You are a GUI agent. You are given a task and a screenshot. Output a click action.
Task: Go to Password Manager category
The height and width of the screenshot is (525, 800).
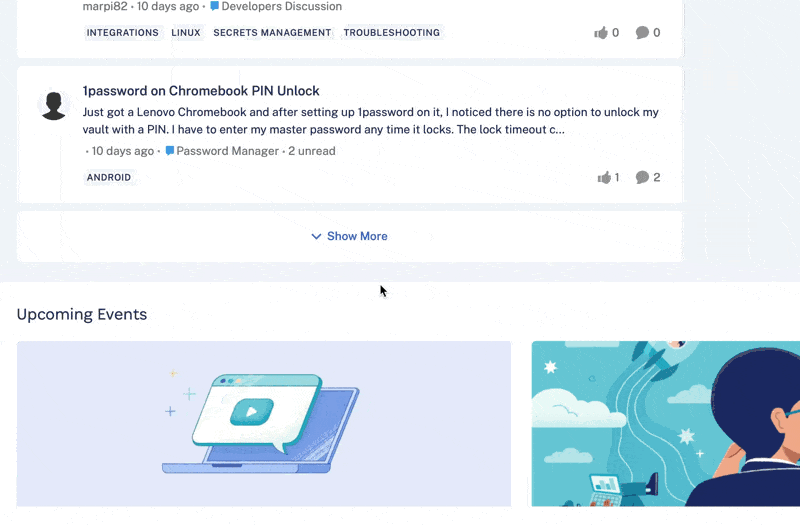tap(228, 151)
